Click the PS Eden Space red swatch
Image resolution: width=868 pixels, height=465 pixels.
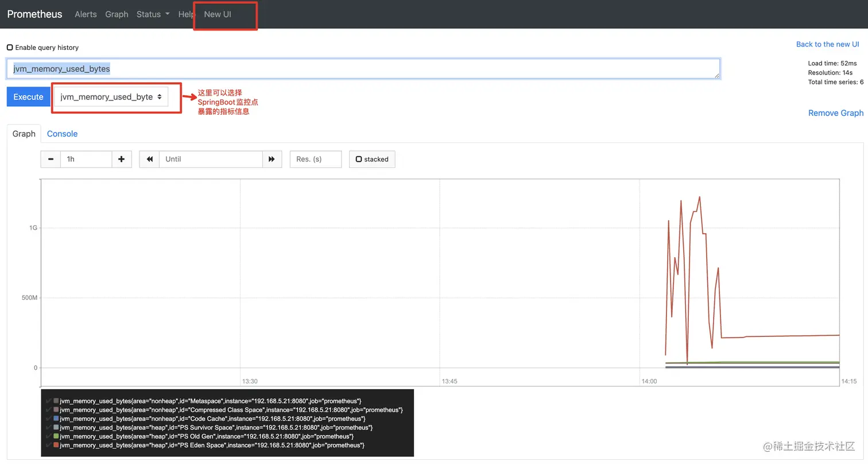pyautogui.click(x=56, y=445)
